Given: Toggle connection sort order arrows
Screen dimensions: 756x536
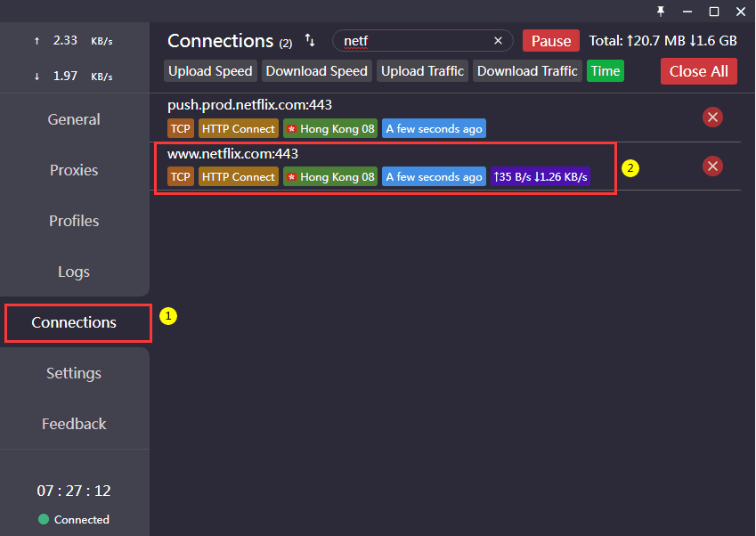Looking at the screenshot, I should [x=310, y=40].
